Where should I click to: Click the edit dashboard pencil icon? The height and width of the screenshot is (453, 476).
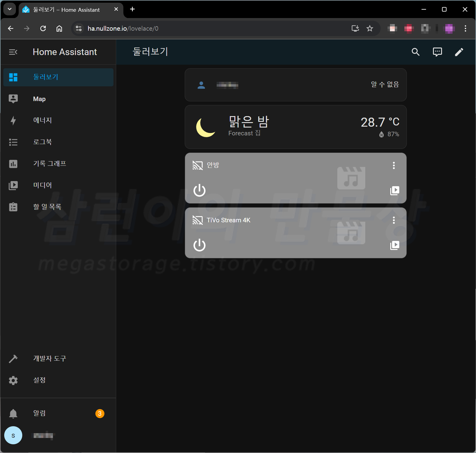click(459, 52)
